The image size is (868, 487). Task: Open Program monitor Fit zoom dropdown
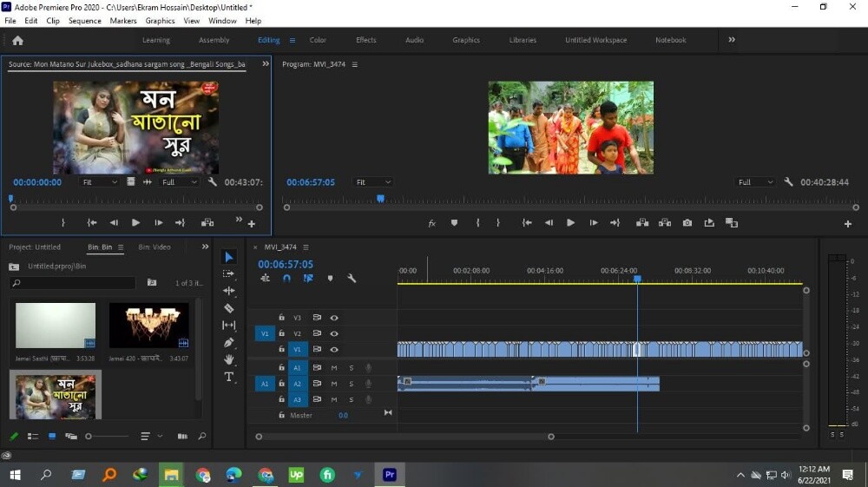pos(373,182)
